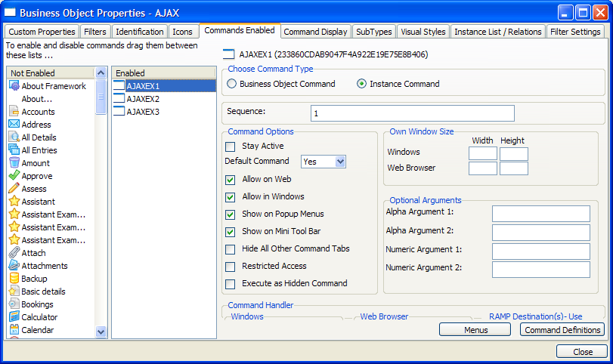Click the About Framework gear icon
Image resolution: width=613 pixels, height=364 pixels.
coord(14,86)
